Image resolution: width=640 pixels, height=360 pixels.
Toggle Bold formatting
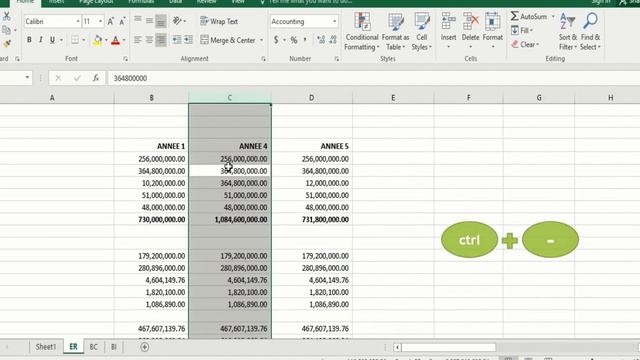[29, 40]
